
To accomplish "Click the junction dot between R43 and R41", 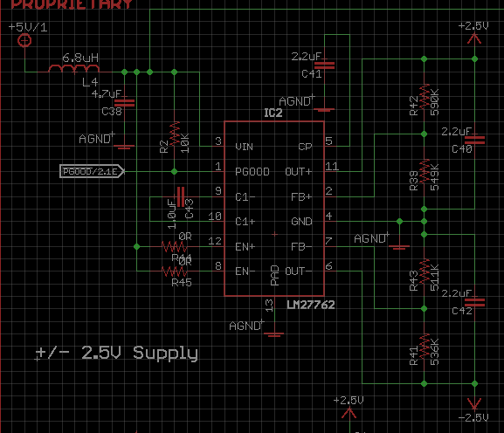I will 425,309.
